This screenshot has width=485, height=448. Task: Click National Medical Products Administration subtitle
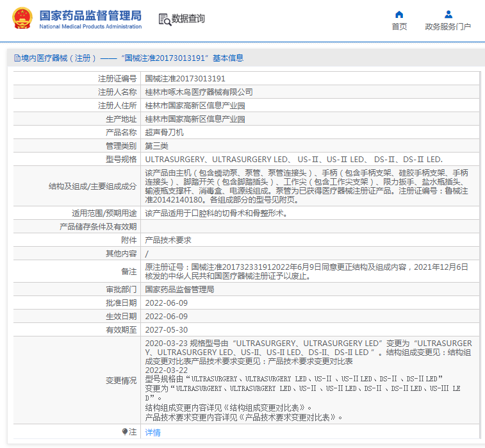point(90,27)
